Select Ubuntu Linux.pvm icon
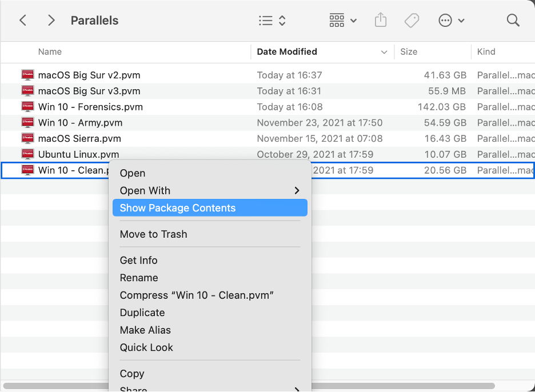 point(27,154)
